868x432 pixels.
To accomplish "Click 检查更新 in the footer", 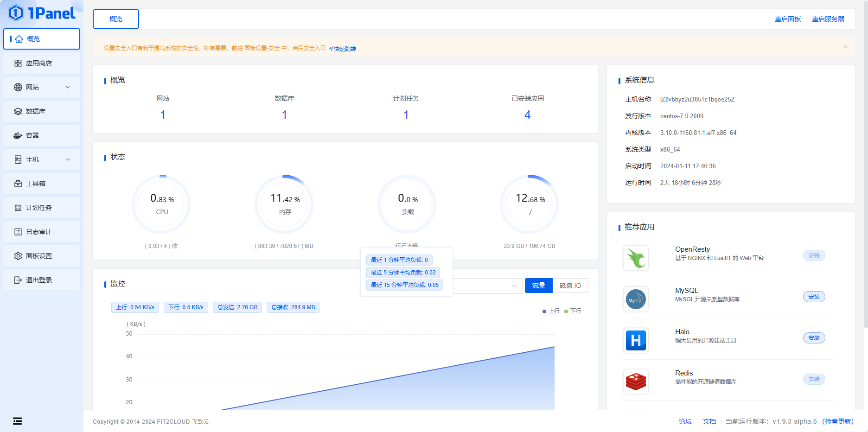I will 838,421.
